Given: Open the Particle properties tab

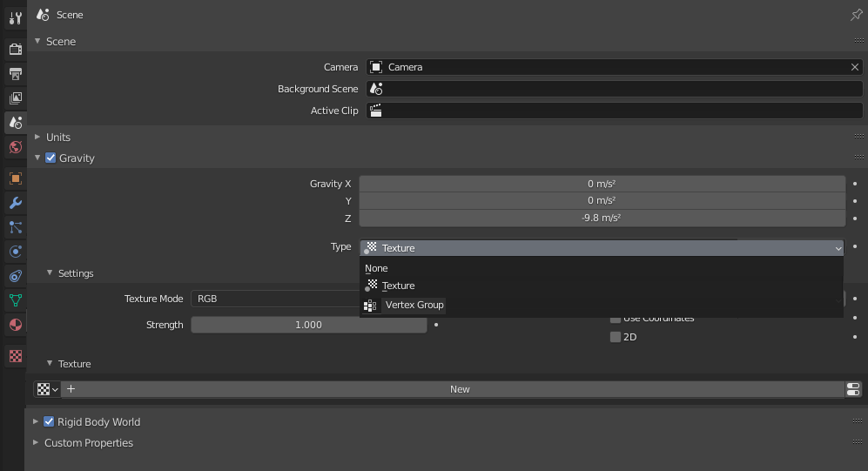Looking at the screenshot, I should [16, 227].
